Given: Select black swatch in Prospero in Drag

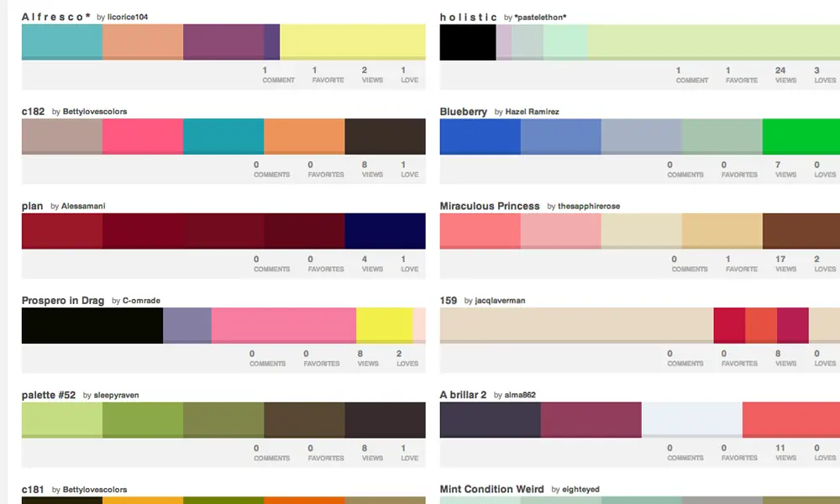Looking at the screenshot, I should (92, 326).
